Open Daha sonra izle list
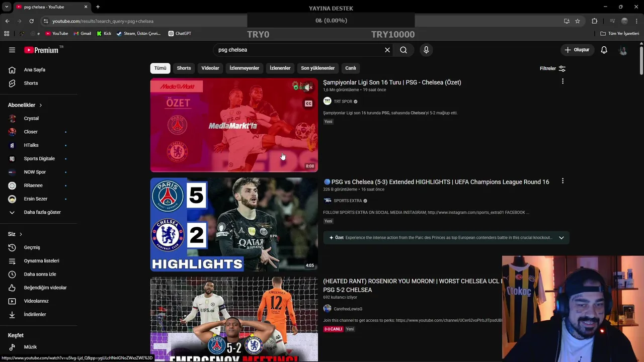 40,274
